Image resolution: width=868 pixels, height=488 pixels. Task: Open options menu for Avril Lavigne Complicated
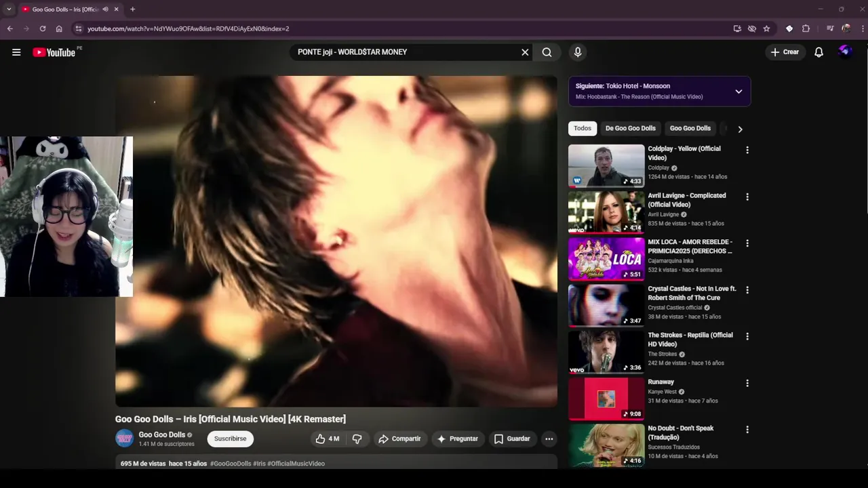pyautogui.click(x=747, y=197)
